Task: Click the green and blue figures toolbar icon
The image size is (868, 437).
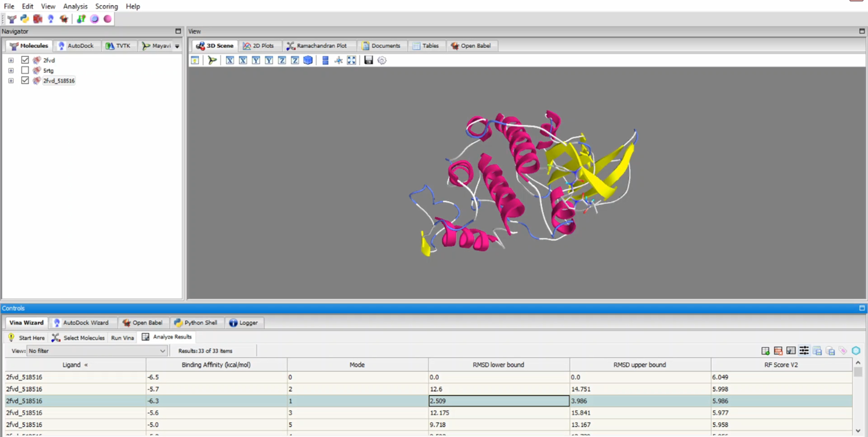Action: (81, 19)
